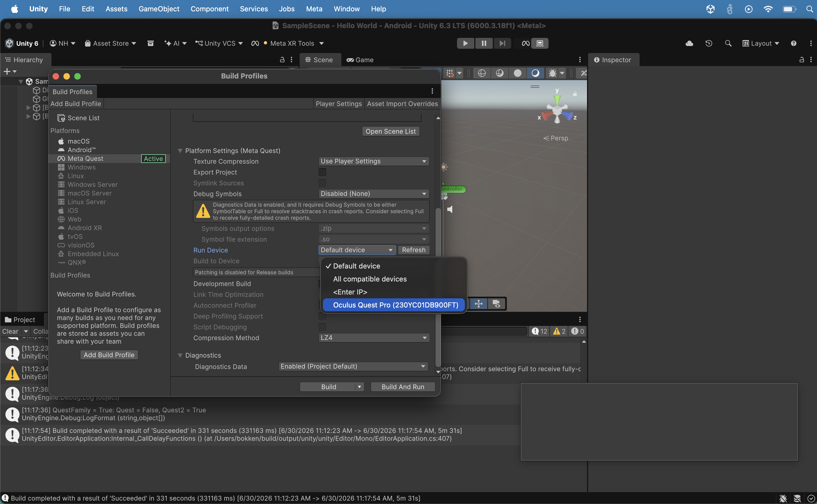Viewport: 817px width, 504px height.
Task: Click the Meta XR simulator infinity icon near play controls
Action: (x=526, y=43)
